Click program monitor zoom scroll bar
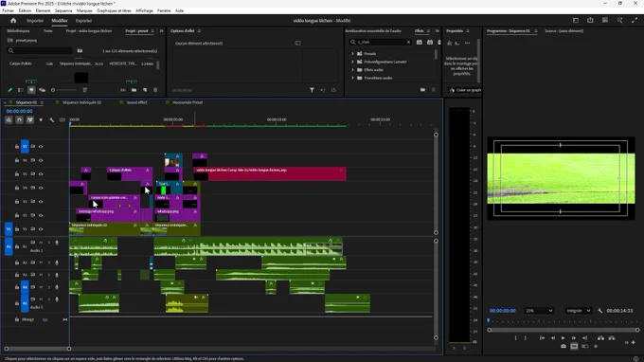Viewport: 644px width, 362px height. click(x=563, y=330)
